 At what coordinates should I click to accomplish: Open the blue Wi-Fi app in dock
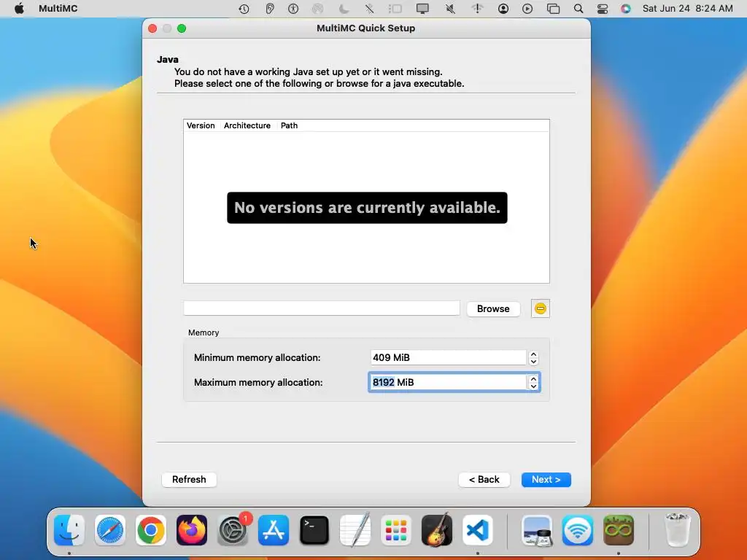tap(578, 530)
